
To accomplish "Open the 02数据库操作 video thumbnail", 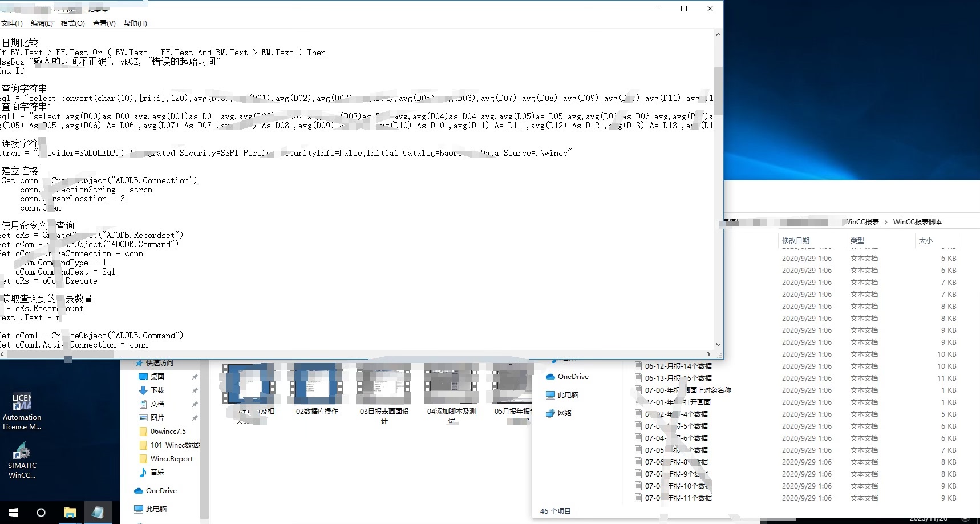I will (x=316, y=384).
